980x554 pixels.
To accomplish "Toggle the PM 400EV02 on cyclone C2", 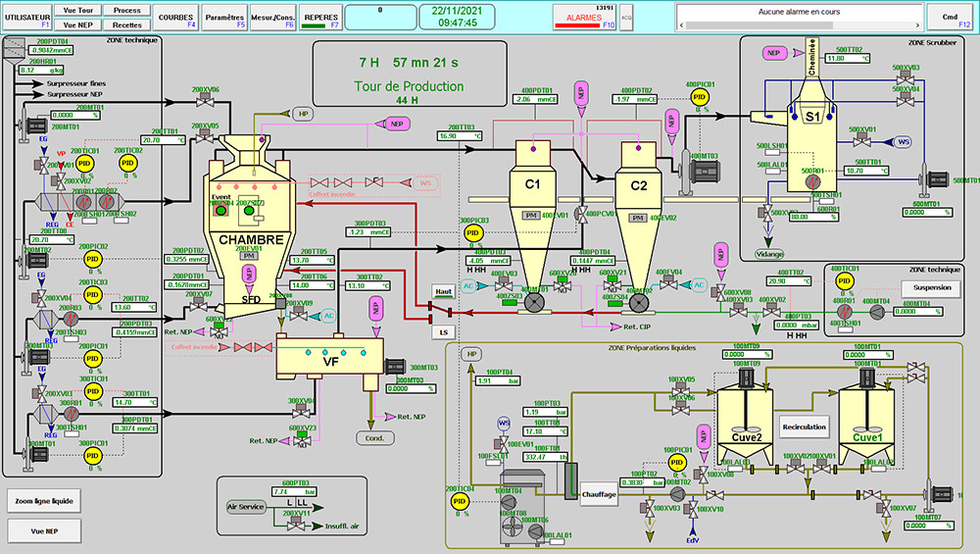I will (638, 219).
